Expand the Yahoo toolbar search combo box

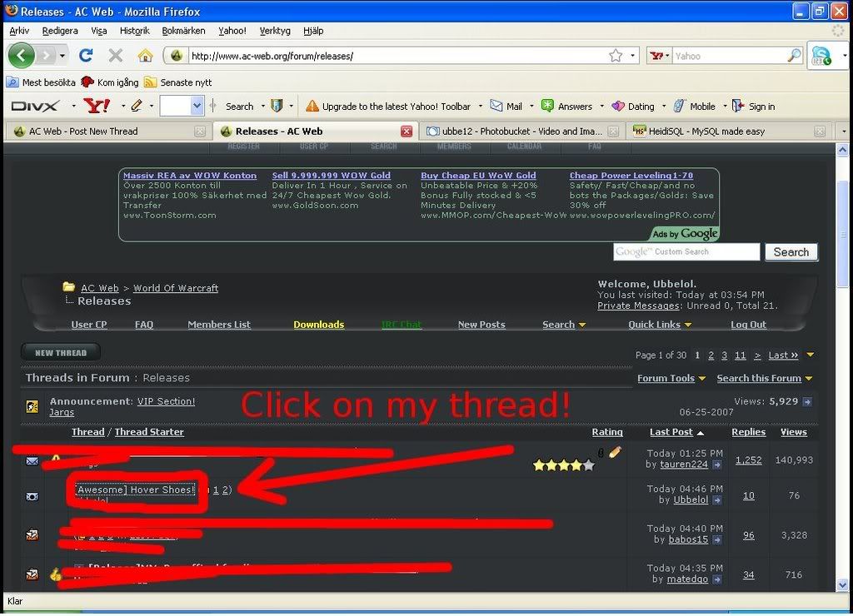point(197,106)
